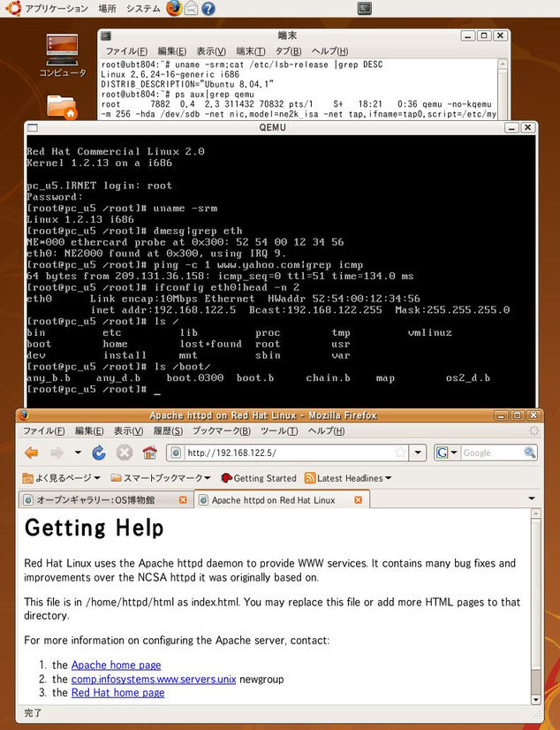Click the Firefox forward arrow

pos(57,452)
